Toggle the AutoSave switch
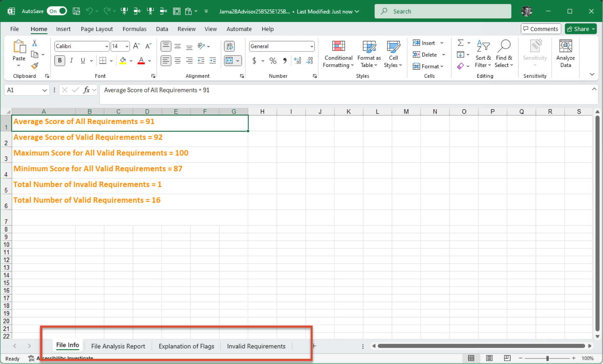 (58, 11)
